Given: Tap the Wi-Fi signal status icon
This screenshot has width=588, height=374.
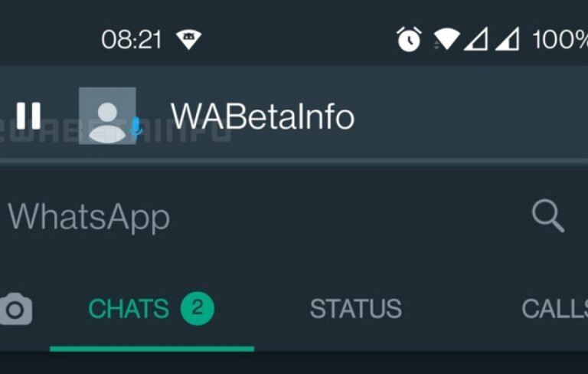Looking at the screenshot, I should click(446, 39).
